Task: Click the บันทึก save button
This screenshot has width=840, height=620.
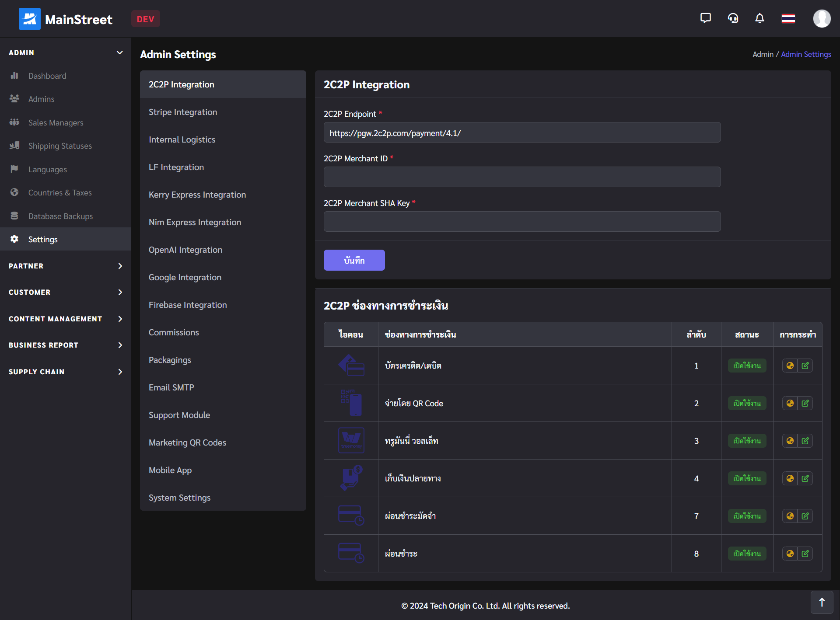Action: [x=354, y=260]
